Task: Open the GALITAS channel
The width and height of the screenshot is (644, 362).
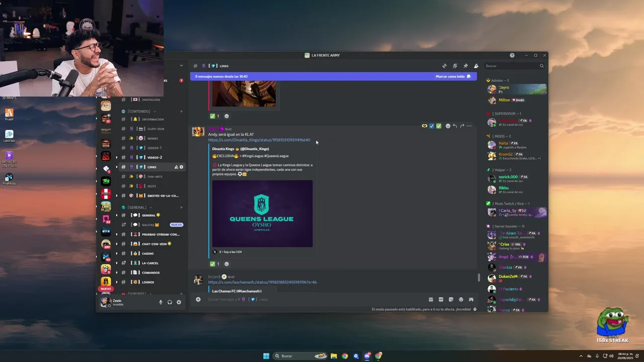Action: (x=152, y=225)
